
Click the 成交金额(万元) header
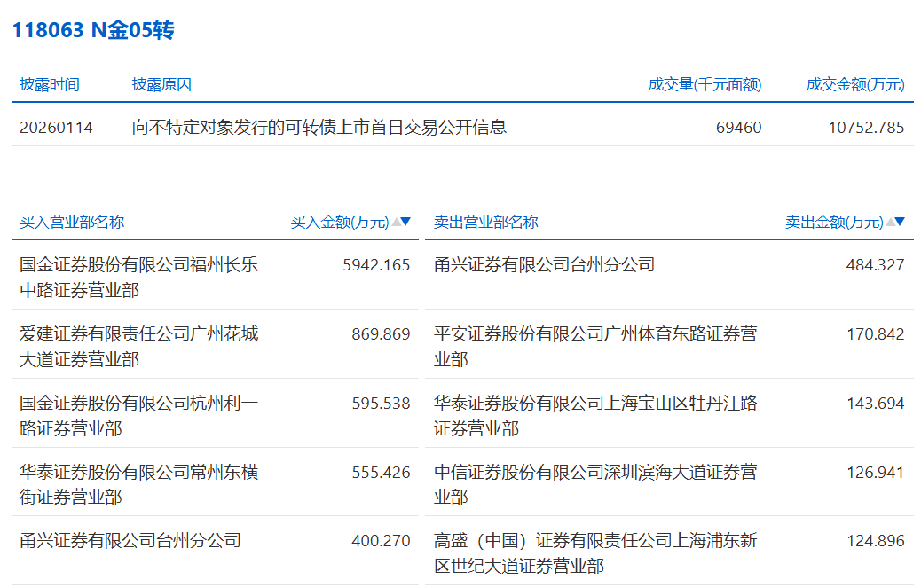click(855, 84)
